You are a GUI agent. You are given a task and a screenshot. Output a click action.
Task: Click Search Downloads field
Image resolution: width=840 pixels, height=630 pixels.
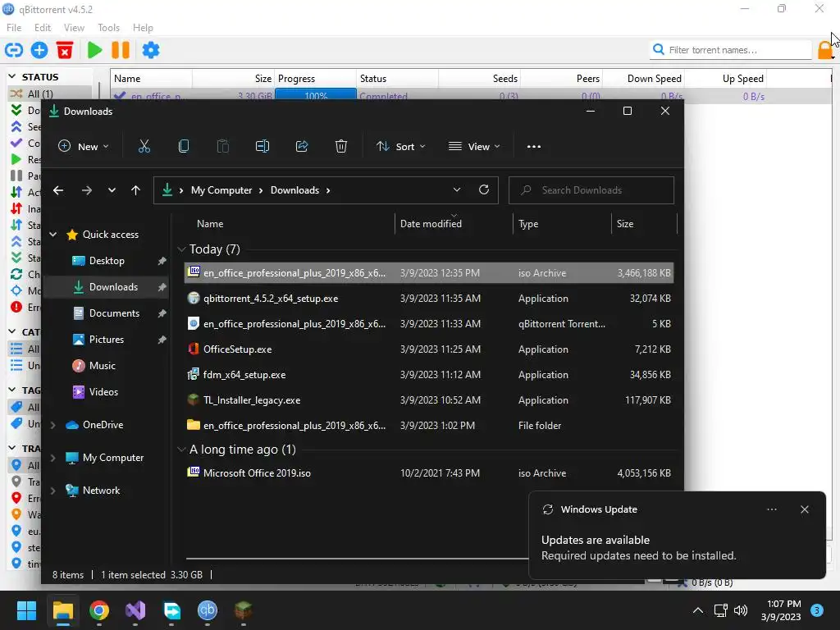coord(591,190)
